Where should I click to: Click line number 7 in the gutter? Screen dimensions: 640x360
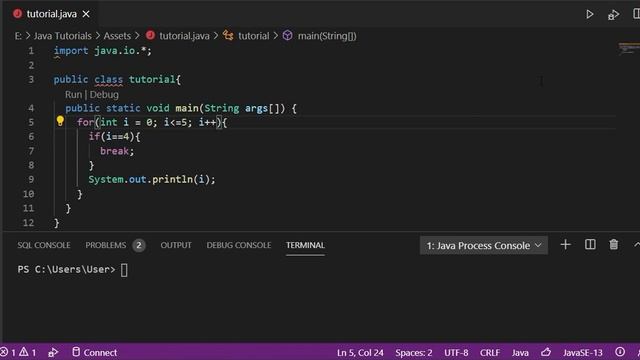click(x=31, y=151)
